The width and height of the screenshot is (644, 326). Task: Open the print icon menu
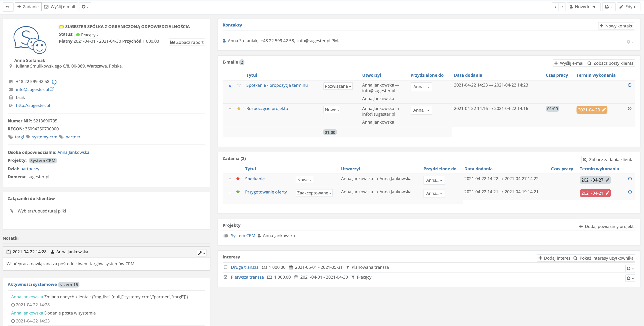(x=609, y=7)
